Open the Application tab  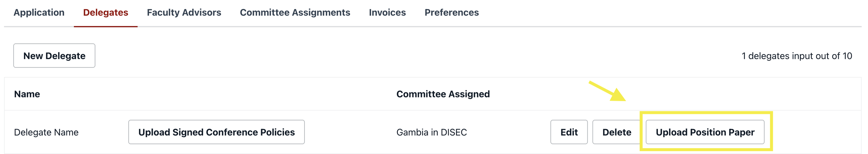pyautogui.click(x=39, y=12)
